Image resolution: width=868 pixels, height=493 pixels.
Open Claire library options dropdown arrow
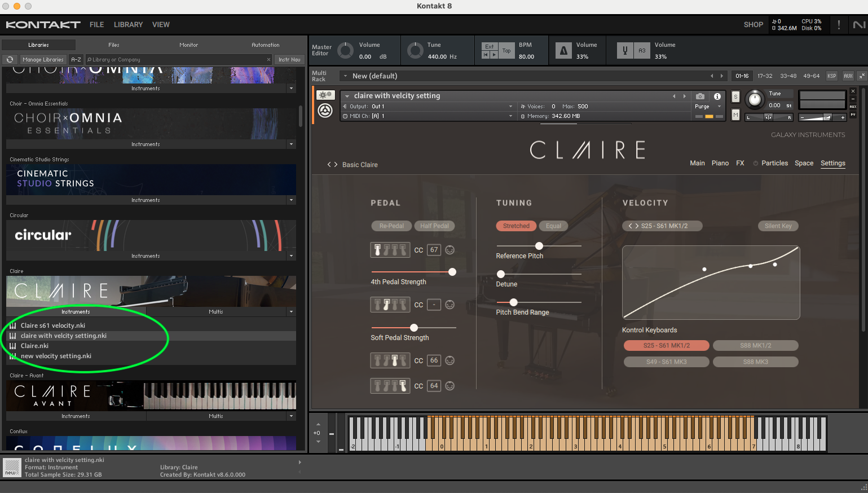click(x=291, y=311)
